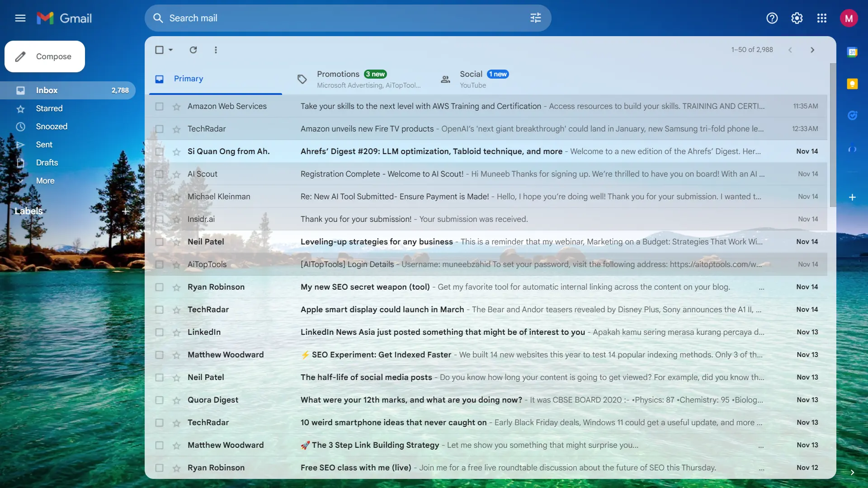Click the Gmail logo

(x=64, y=18)
